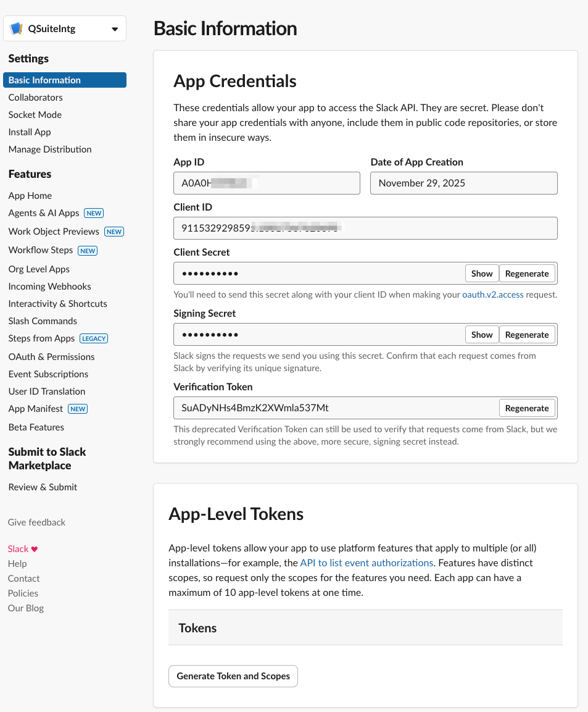Show the Client Secret value
The width and height of the screenshot is (588, 712).
coord(482,274)
